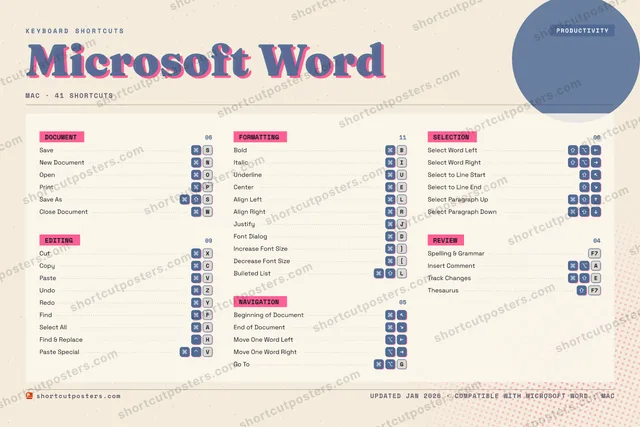Click the 'Paste' label in Editing
640x427 pixels.
pyautogui.click(x=48, y=278)
